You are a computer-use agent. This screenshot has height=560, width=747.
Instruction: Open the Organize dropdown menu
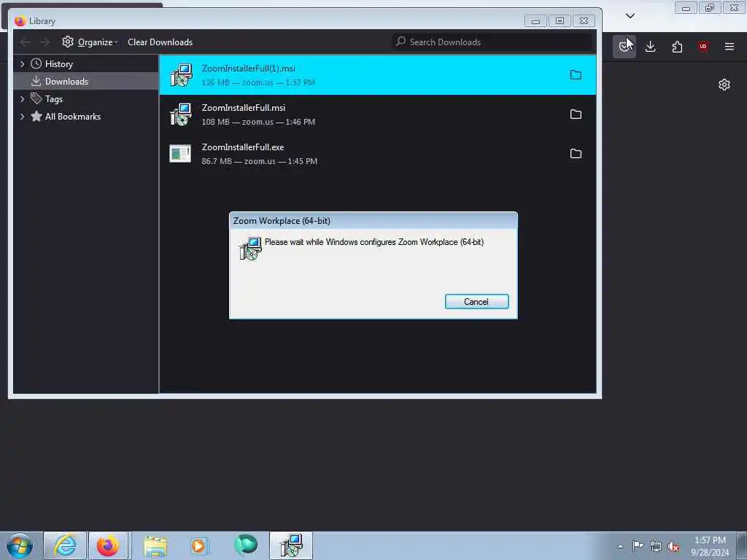[x=98, y=42]
